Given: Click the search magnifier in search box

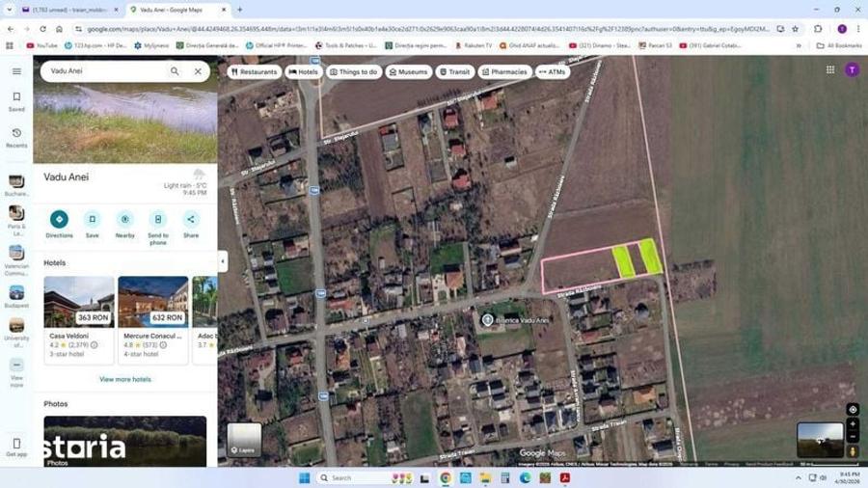Looking at the screenshot, I should tap(175, 71).
